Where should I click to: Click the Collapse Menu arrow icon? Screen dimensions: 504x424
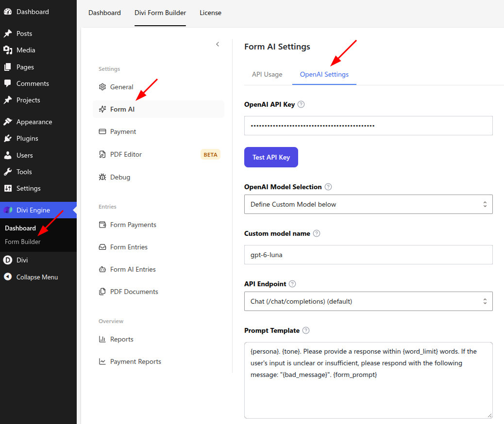[8, 277]
